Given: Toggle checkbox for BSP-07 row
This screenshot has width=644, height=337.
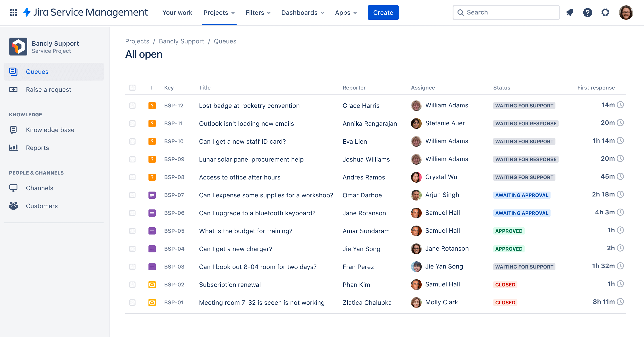Looking at the screenshot, I should [x=133, y=195].
